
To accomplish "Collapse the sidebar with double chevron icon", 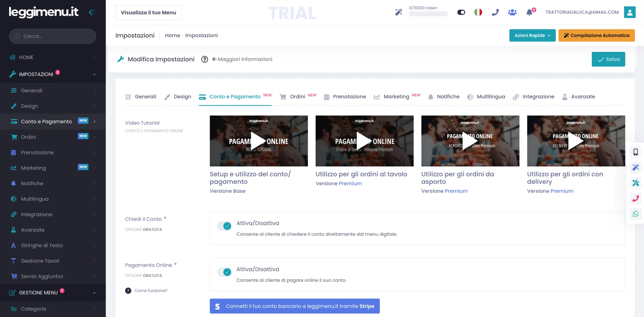I will point(92,13).
